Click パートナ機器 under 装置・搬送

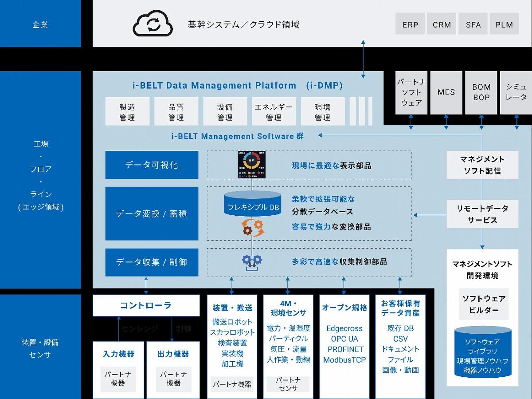[232, 384]
